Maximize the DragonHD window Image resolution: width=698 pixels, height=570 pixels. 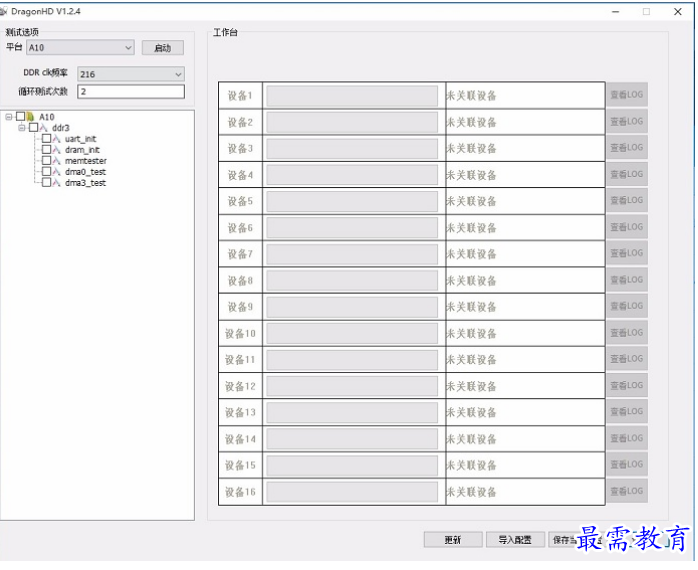(646, 12)
